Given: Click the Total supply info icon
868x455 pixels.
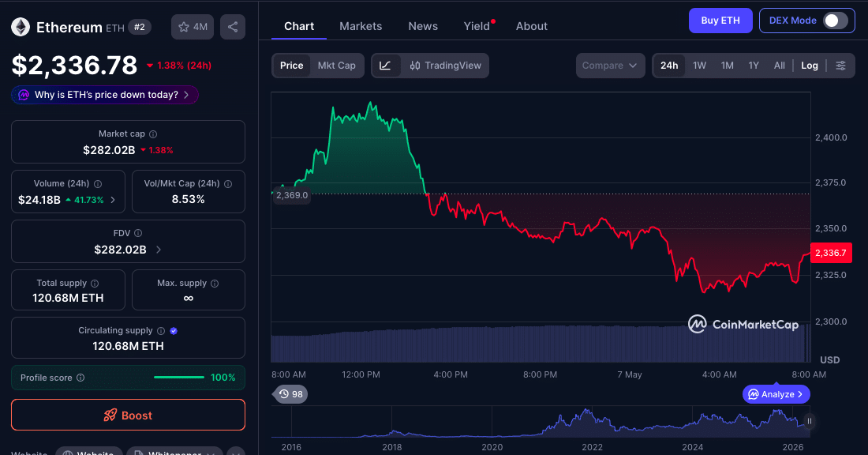Looking at the screenshot, I should click(x=95, y=284).
